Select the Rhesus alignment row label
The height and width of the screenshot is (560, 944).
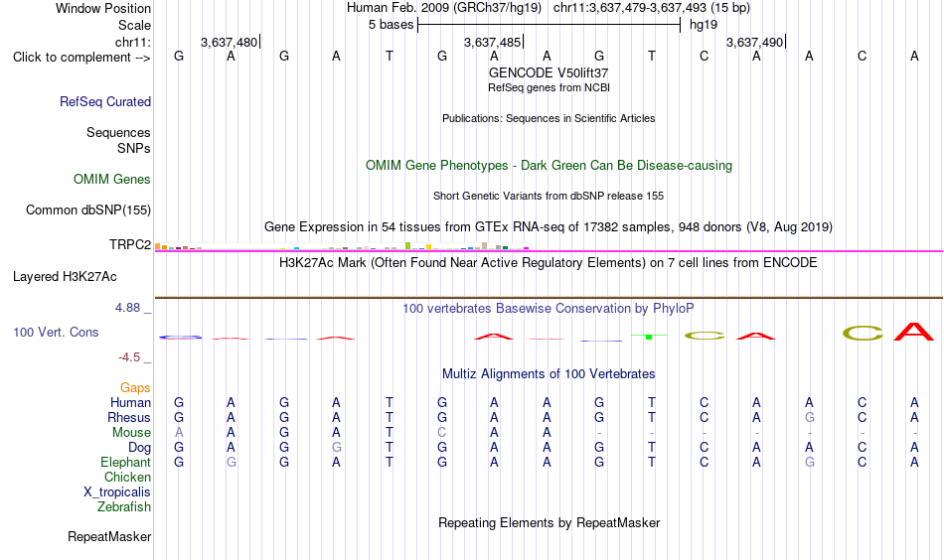click(x=129, y=417)
